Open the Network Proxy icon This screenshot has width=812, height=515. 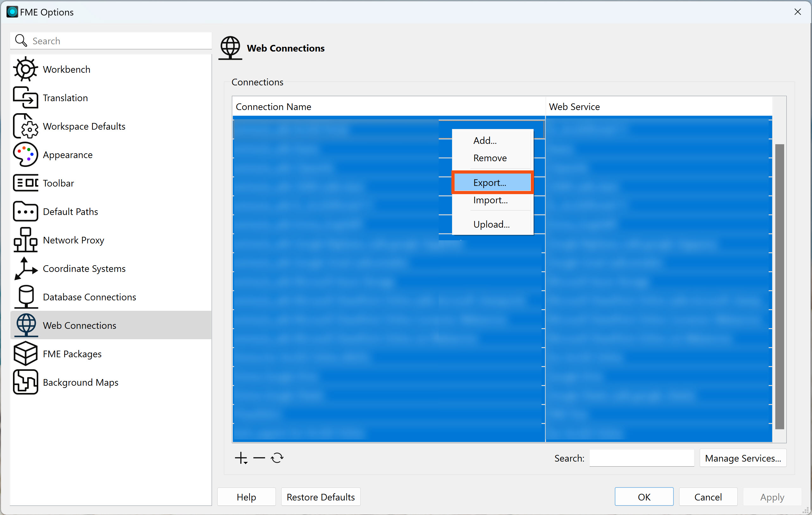pos(25,240)
